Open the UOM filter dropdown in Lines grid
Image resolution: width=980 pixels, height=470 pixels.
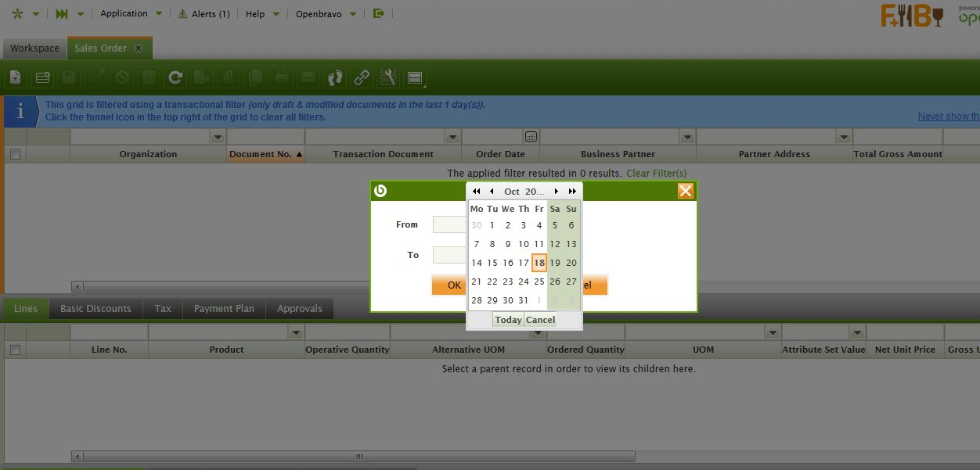[x=773, y=332]
